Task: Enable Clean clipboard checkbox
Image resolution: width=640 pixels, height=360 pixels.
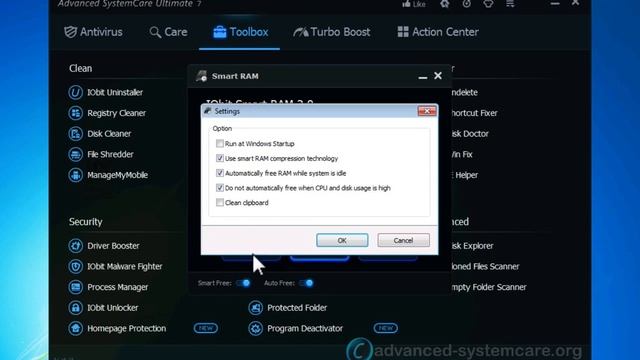Action: pos(220,202)
